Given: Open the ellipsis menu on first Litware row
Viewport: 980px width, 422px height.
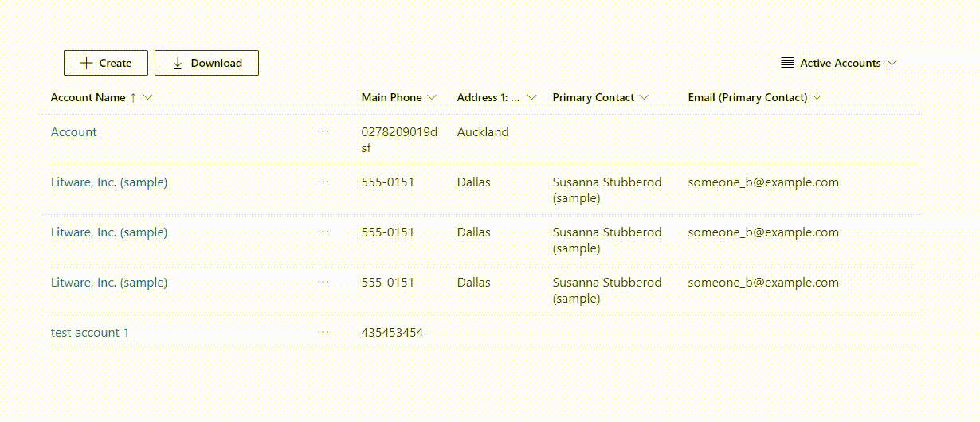Looking at the screenshot, I should (x=323, y=182).
